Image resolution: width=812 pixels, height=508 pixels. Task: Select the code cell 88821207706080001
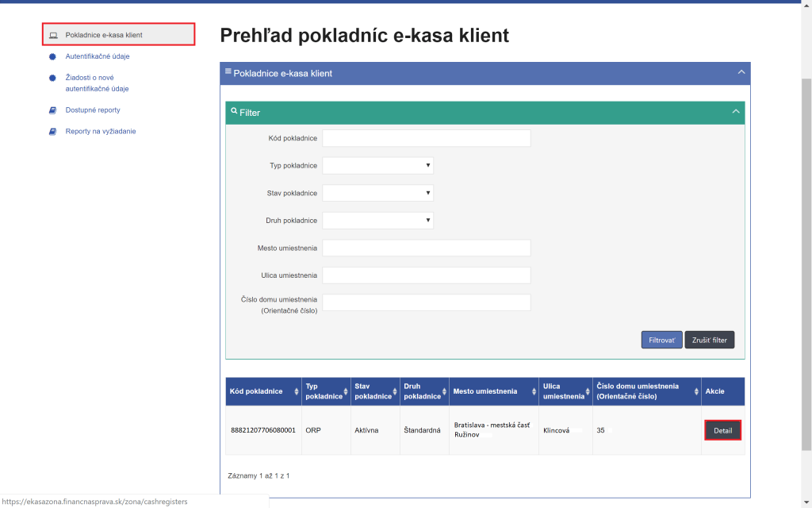point(263,430)
